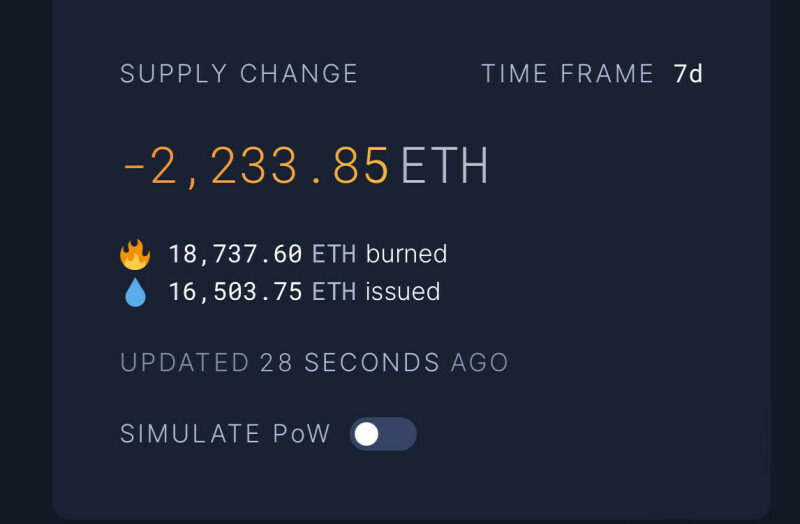The image size is (800, 524).
Task: Click the water droplet icon beside issued ETH
Action: (x=135, y=292)
